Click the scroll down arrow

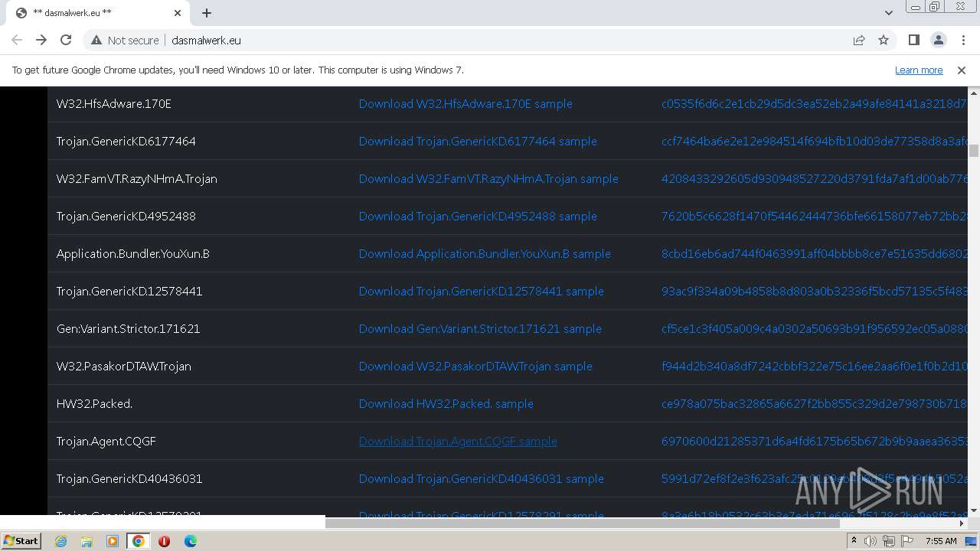coord(974,510)
